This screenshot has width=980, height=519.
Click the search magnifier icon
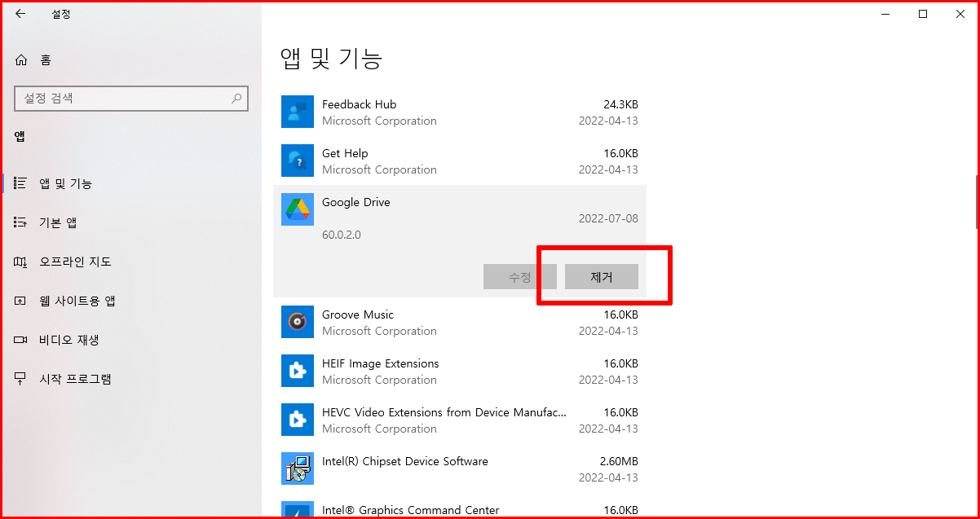(x=236, y=99)
